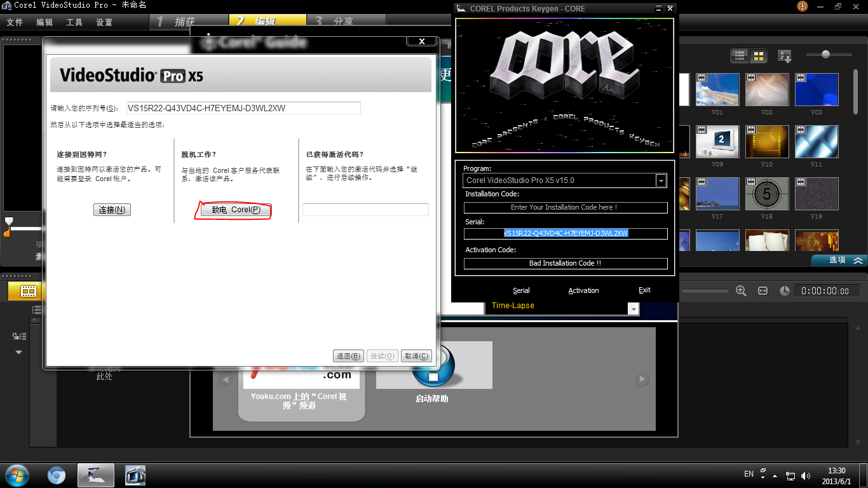The width and height of the screenshot is (868, 488).
Task: Open the 工具 menu
Action: pyautogui.click(x=74, y=22)
